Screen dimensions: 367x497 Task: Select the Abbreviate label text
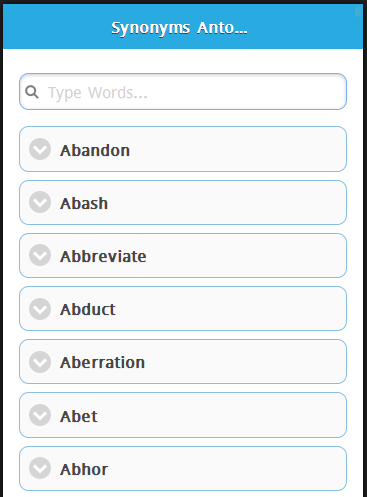point(103,256)
